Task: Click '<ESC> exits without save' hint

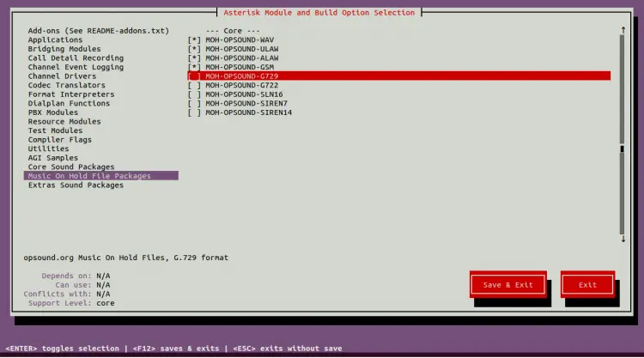Action: [x=288, y=349]
